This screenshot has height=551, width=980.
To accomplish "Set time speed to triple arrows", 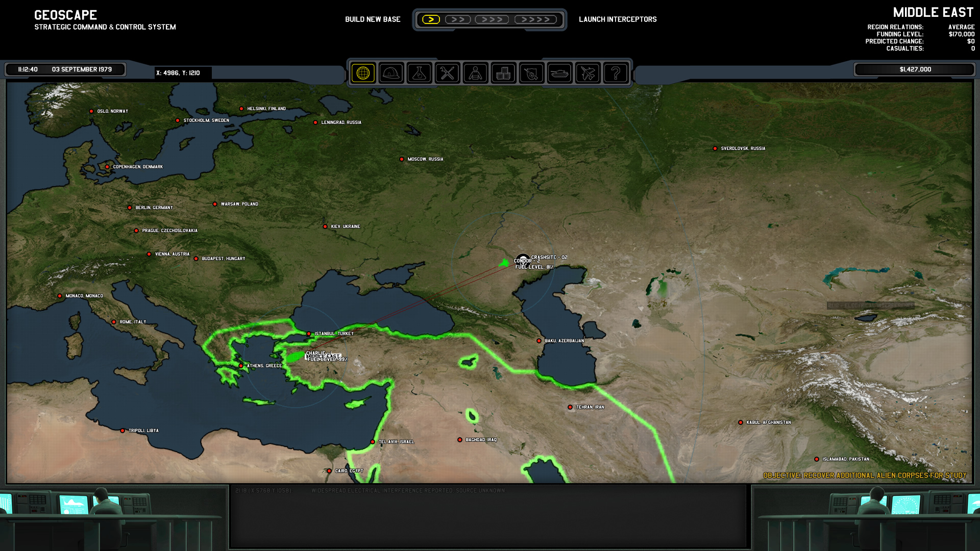I will pos(492,19).
